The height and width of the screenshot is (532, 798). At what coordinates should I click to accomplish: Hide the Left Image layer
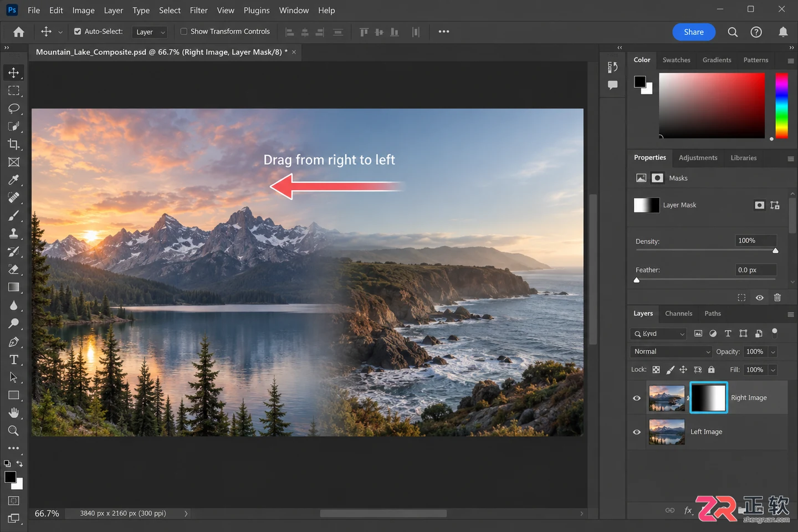click(x=637, y=432)
